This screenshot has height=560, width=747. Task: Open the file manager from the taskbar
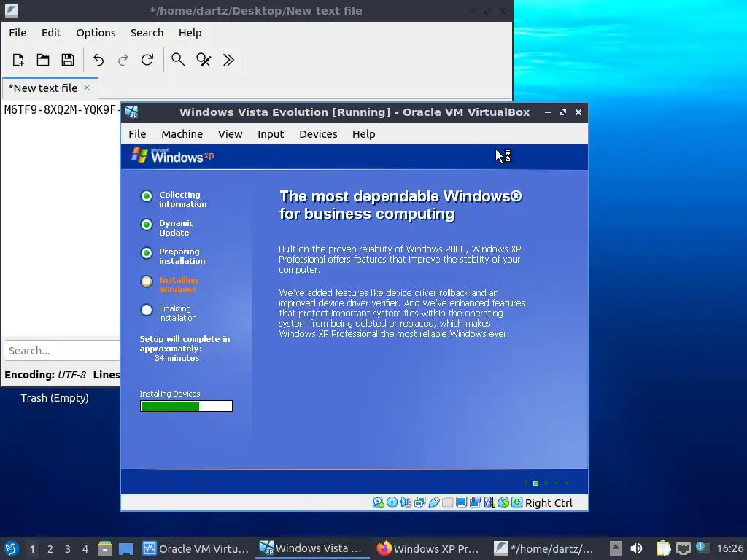[x=105, y=548]
